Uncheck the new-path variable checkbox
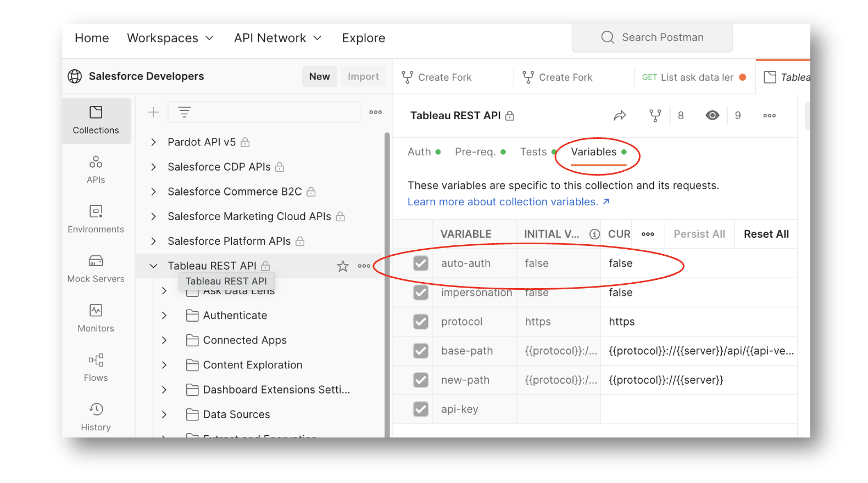 tap(421, 380)
